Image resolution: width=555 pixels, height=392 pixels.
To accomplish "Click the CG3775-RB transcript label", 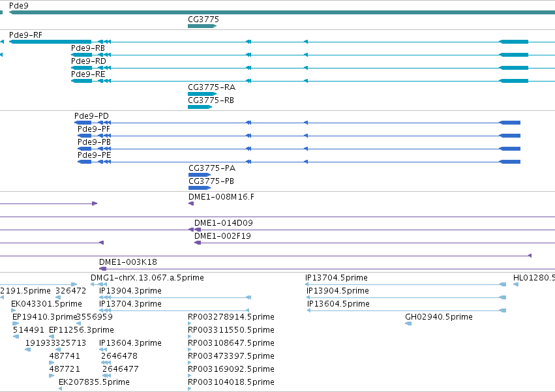I will 211,100.
